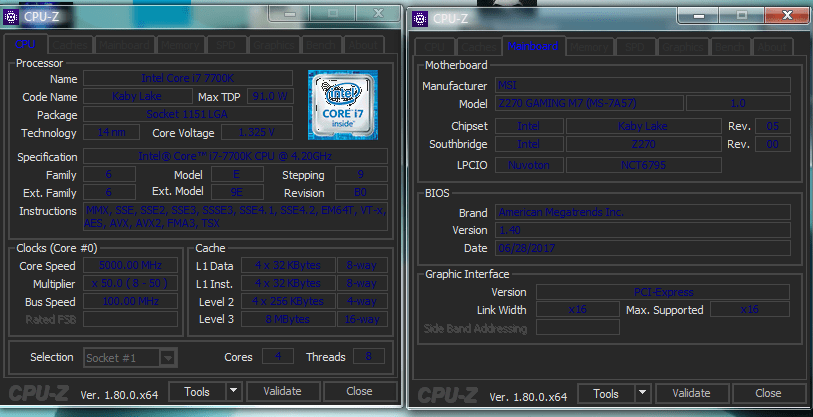Click the Bus Speed value 100.00 MHz
Image resolution: width=813 pixels, height=417 pixels.
[x=131, y=301]
